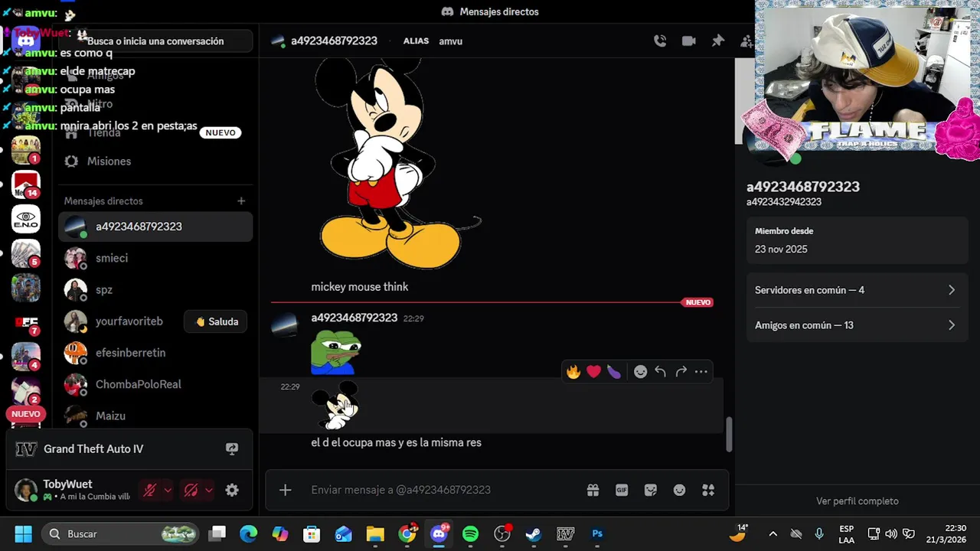Open the small Mickey Mouse image
Screen dimensions: 980x551
(336, 406)
